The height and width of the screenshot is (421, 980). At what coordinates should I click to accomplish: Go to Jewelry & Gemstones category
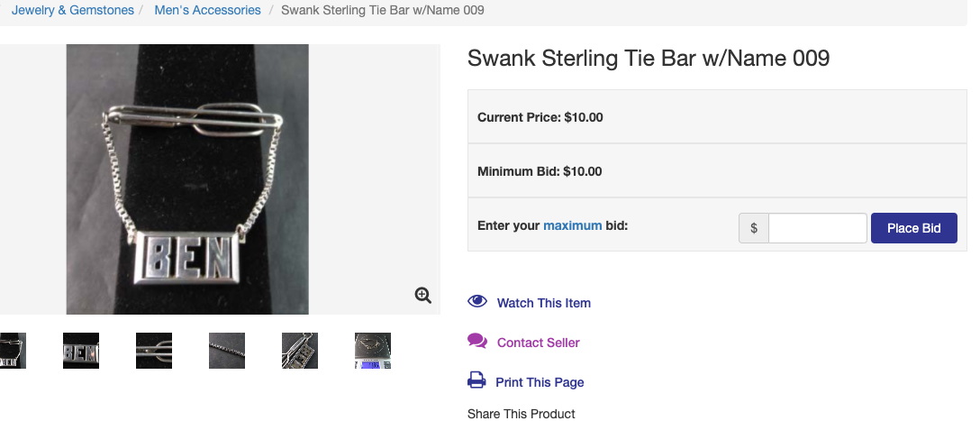coord(73,11)
